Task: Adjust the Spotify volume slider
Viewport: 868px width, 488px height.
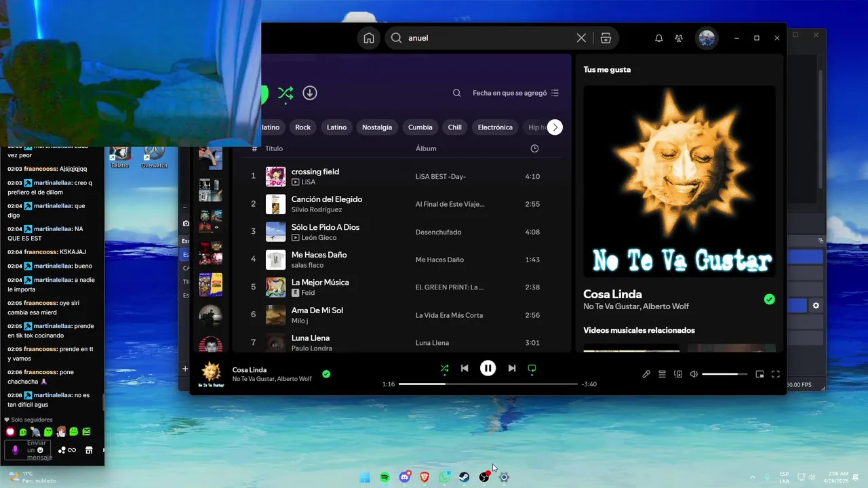Action: click(x=724, y=374)
